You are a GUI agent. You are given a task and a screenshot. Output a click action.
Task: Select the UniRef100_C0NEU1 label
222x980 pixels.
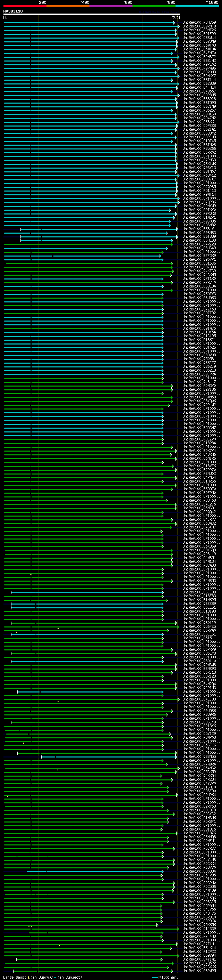click(199, 841)
